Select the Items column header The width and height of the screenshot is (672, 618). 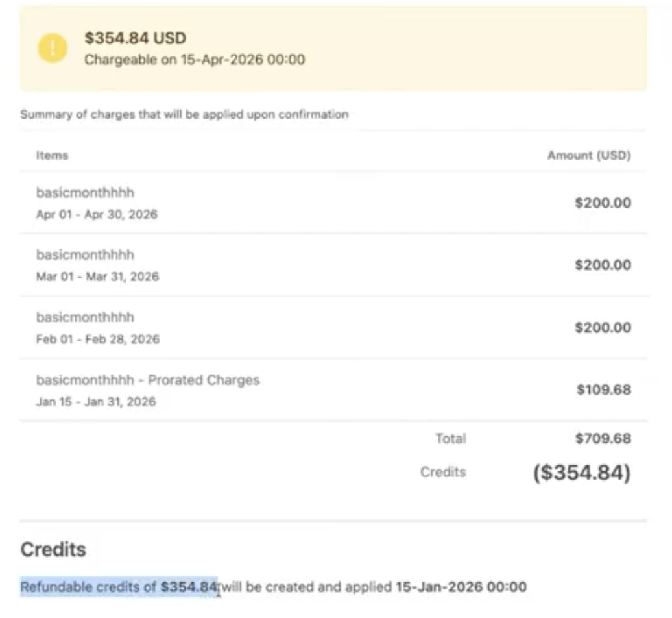pos(53,155)
